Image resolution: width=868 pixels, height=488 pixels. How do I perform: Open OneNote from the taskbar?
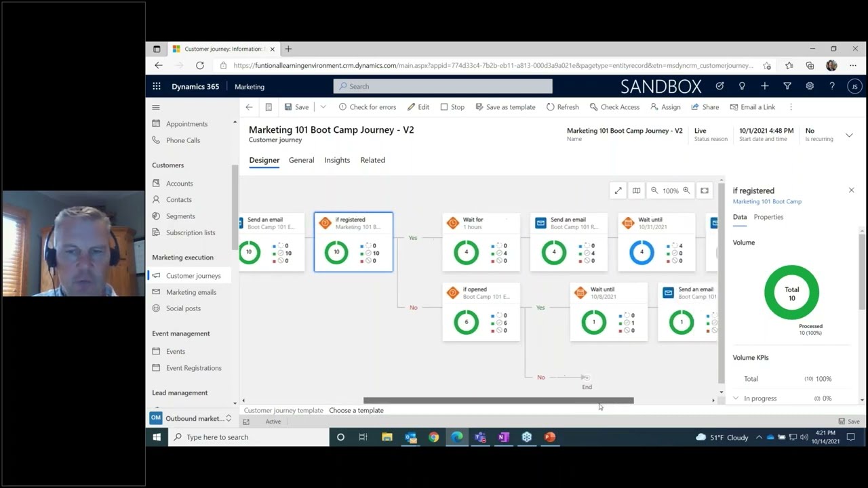503,437
